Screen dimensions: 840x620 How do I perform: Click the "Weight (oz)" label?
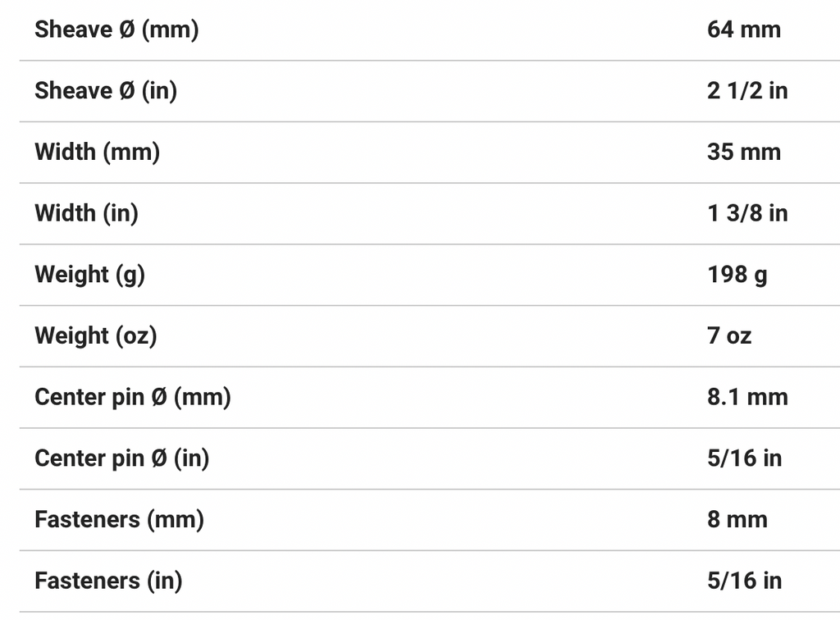click(95, 335)
